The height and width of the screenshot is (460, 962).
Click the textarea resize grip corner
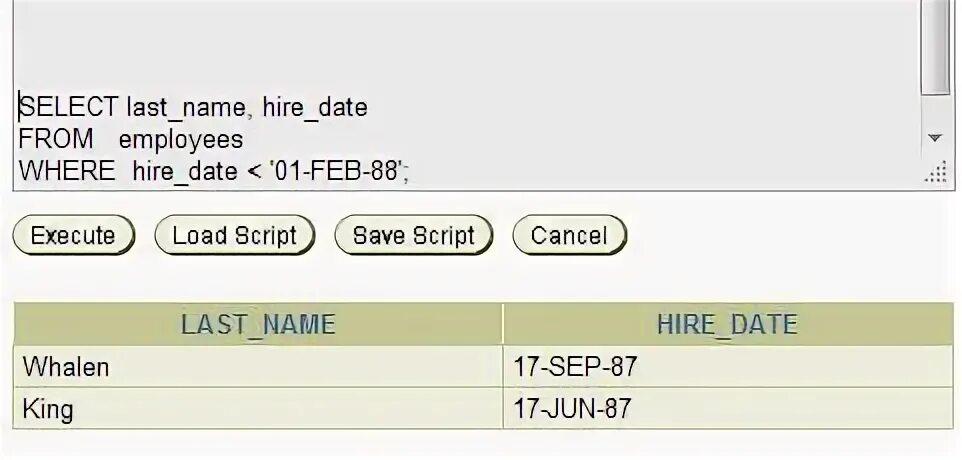[x=935, y=175]
